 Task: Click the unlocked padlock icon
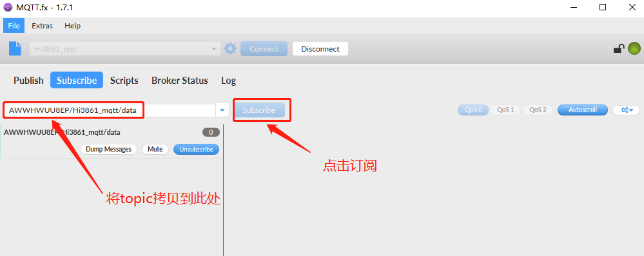tap(619, 48)
